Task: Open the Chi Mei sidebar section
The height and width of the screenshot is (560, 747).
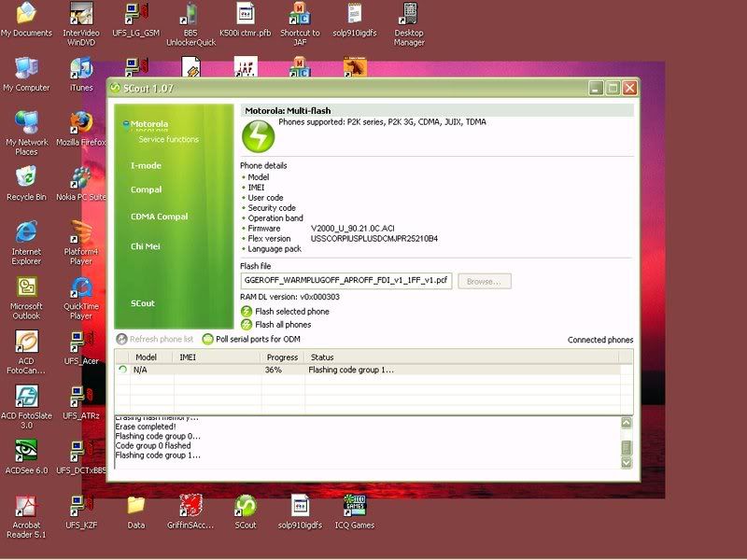Action: click(x=146, y=246)
